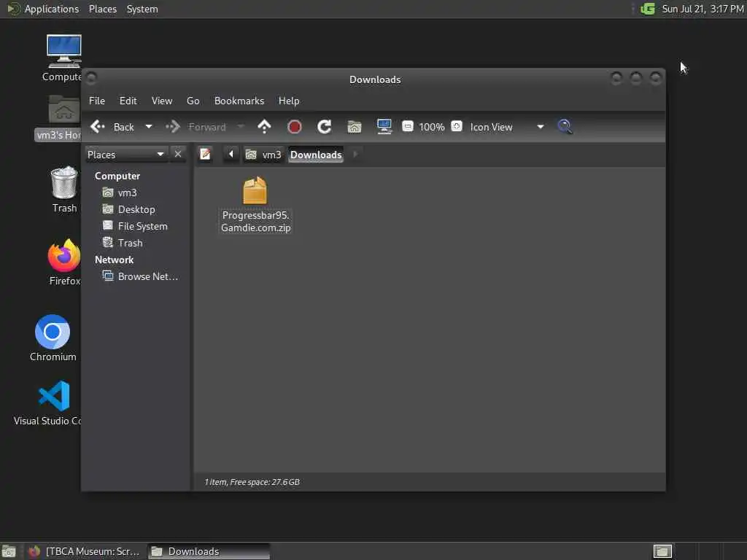Zoom out with the minus icon
This screenshot has width=747, height=560.
[407, 126]
